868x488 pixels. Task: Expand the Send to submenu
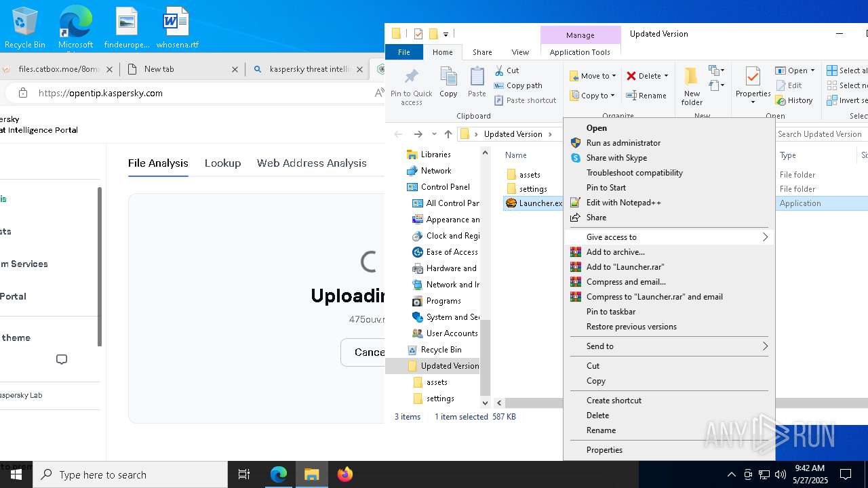pos(669,346)
